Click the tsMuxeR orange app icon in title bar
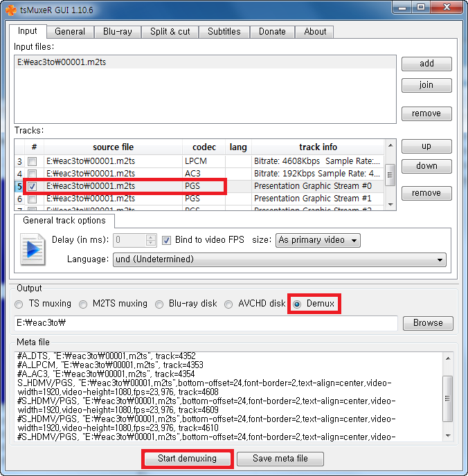Viewport: 468px width, 476px height. 11,10
